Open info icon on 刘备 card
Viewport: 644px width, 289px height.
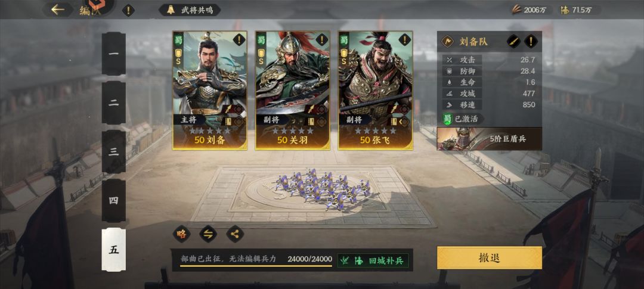pyautogui.click(x=239, y=40)
